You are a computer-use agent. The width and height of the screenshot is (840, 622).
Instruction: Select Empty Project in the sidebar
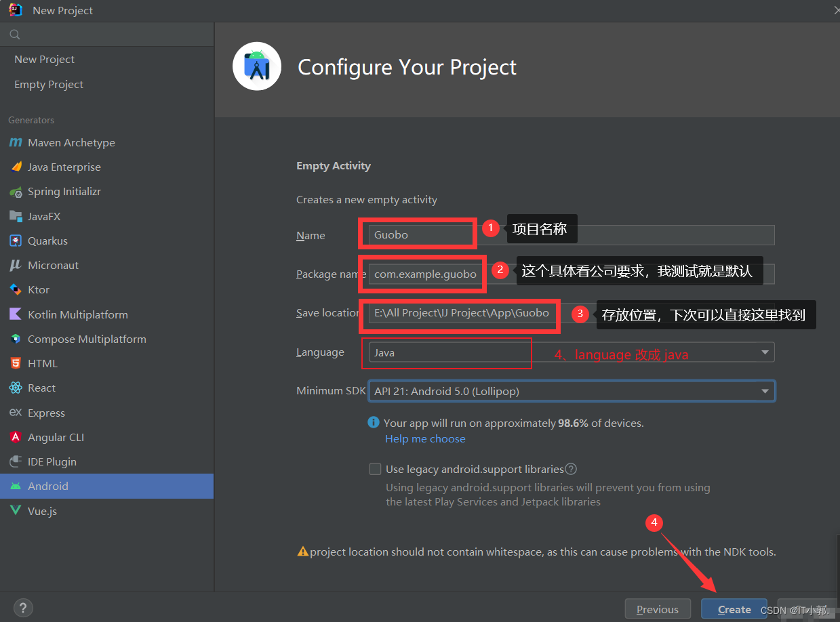[49, 84]
